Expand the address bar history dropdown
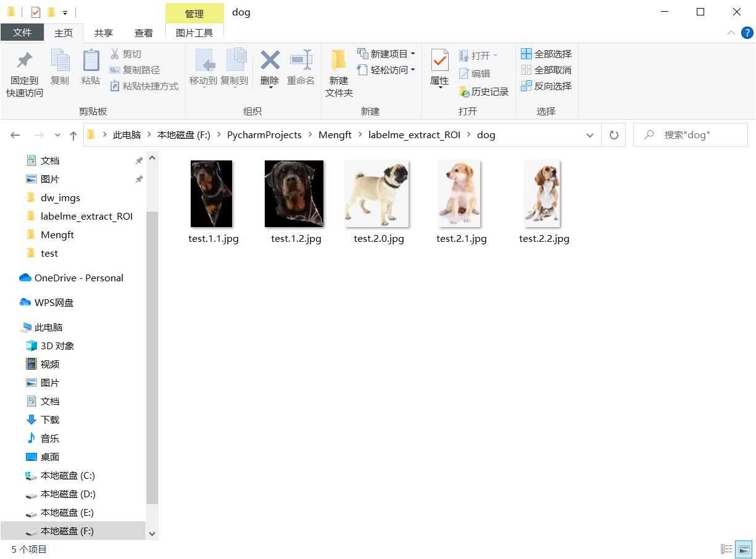Viewport: 756px width, 559px height. point(590,135)
